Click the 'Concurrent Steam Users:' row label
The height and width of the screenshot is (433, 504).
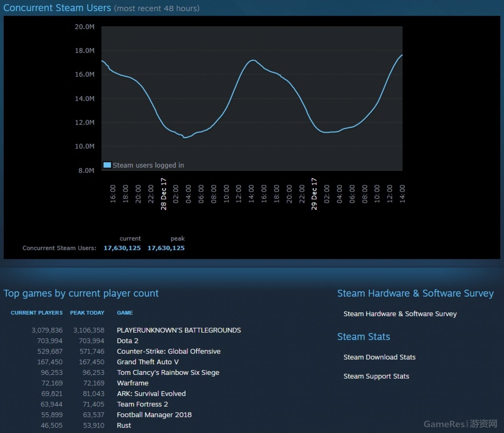(59, 248)
